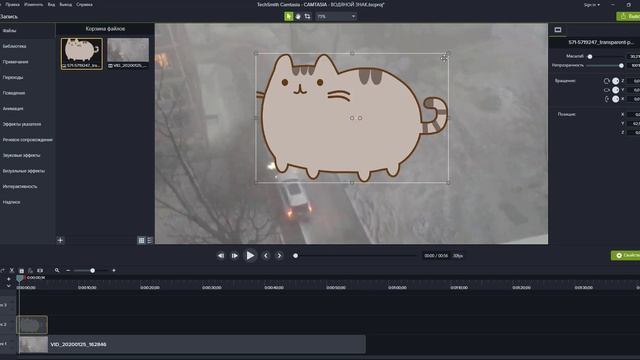This screenshot has height=360, width=640.
Task: Switch media bin to list view
Action: click(150, 240)
